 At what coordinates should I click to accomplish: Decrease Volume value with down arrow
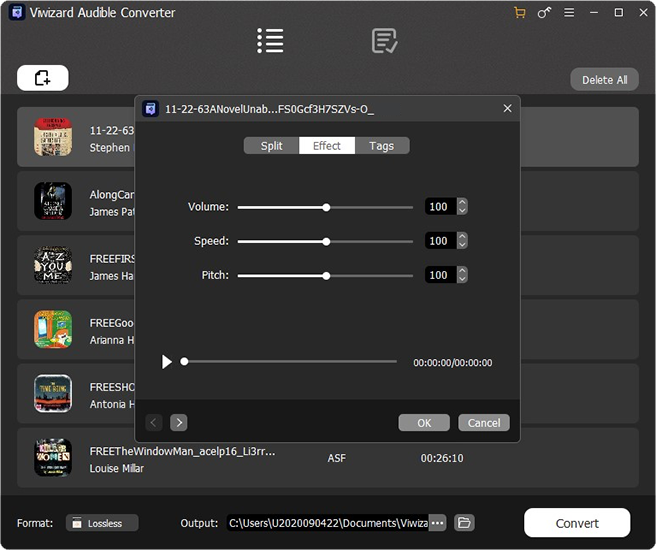pos(462,210)
